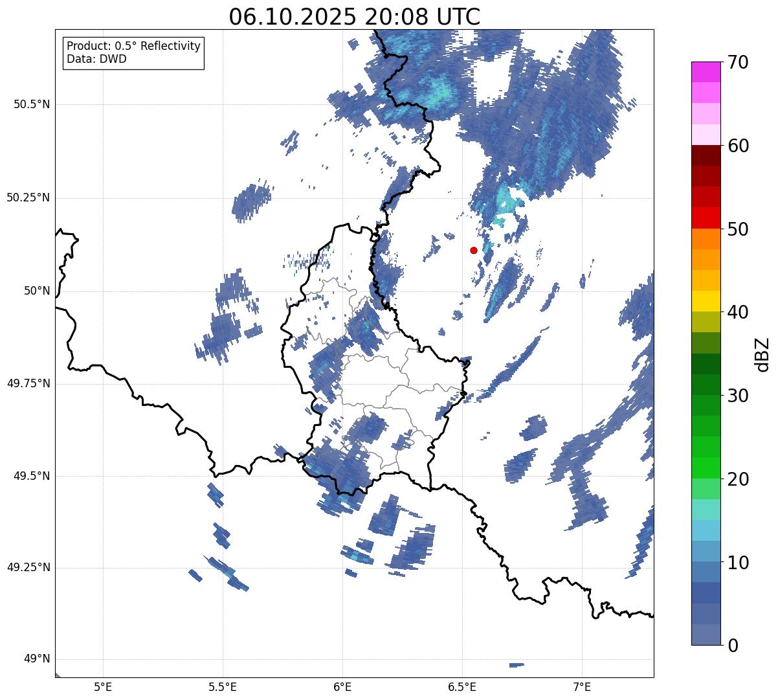778x700 pixels.
Task: Select the Product: 0.5° Reflectivity legend text
Action: (133, 47)
